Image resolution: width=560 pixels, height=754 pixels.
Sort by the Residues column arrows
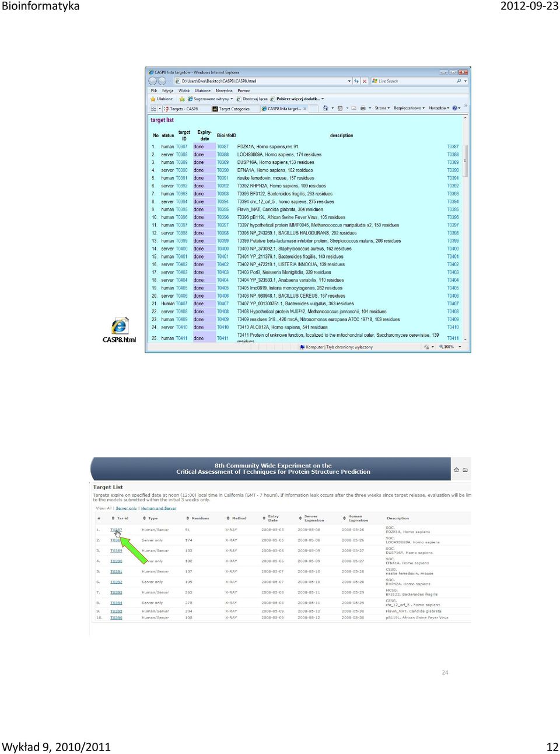188,518
